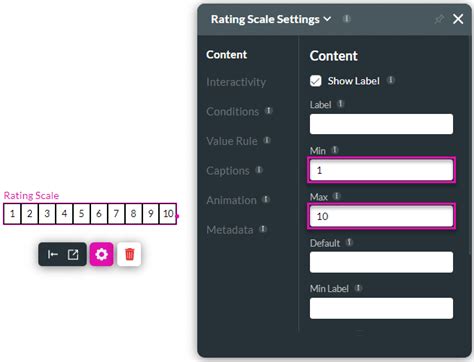
Task: Go to the Value Rule section
Action: click(232, 141)
